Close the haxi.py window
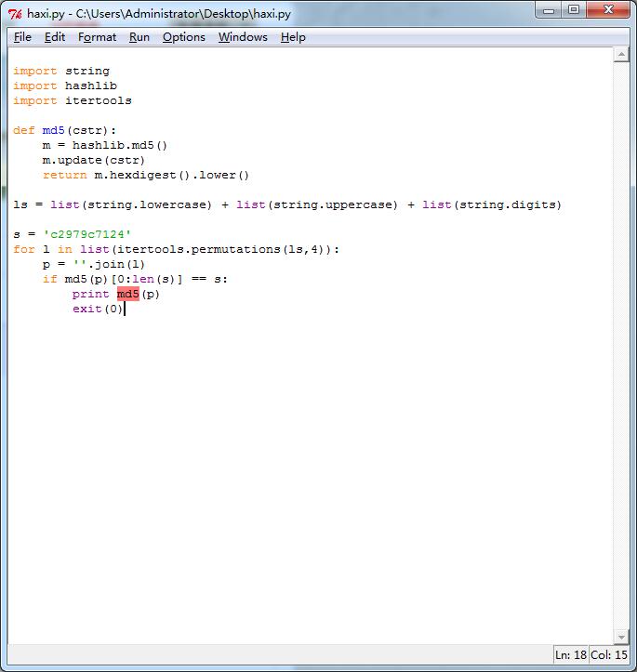This screenshot has width=637, height=672. coord(608,10)
